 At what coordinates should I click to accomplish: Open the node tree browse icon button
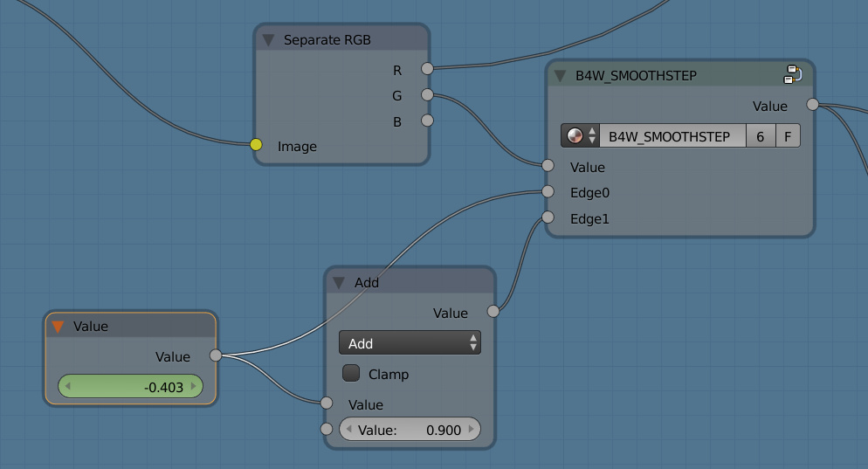pos(581,136)
